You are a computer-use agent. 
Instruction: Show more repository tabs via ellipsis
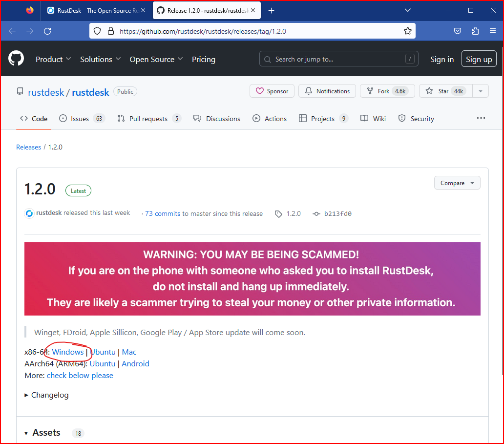481,118
